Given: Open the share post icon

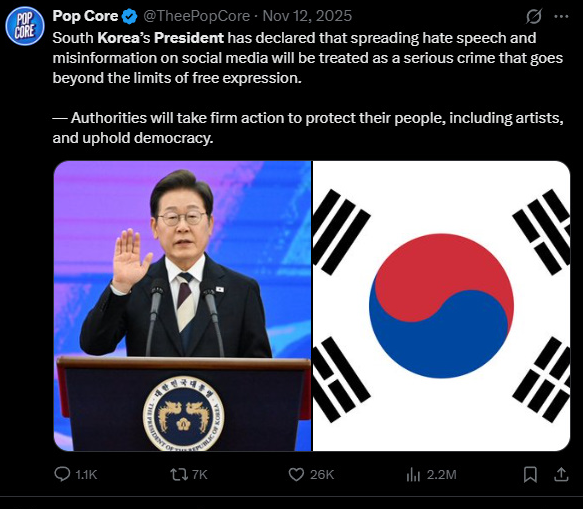Looking at the screenshot, I should [x=561, y=475].
